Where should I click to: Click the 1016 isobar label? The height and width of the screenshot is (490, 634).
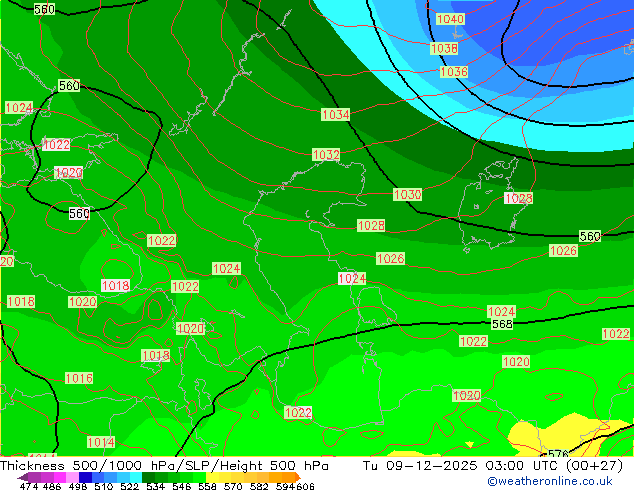pyautogui.click(x=79, y=378)
